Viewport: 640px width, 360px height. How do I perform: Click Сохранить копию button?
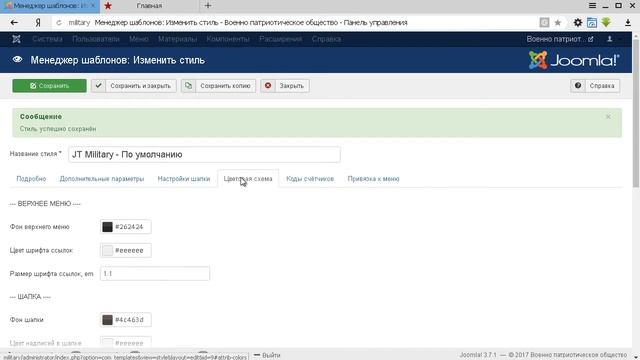click(218, 86)
